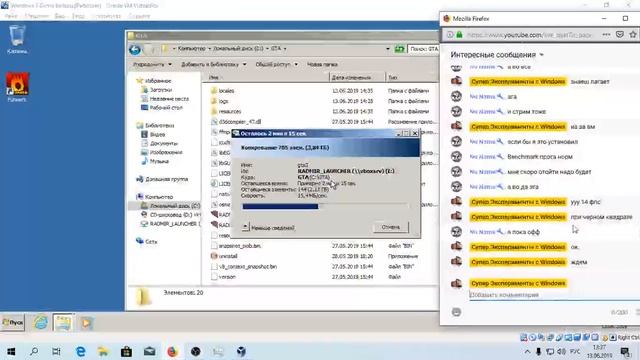Sort by the 'Дата изменения' column header

tap(357, 77)
